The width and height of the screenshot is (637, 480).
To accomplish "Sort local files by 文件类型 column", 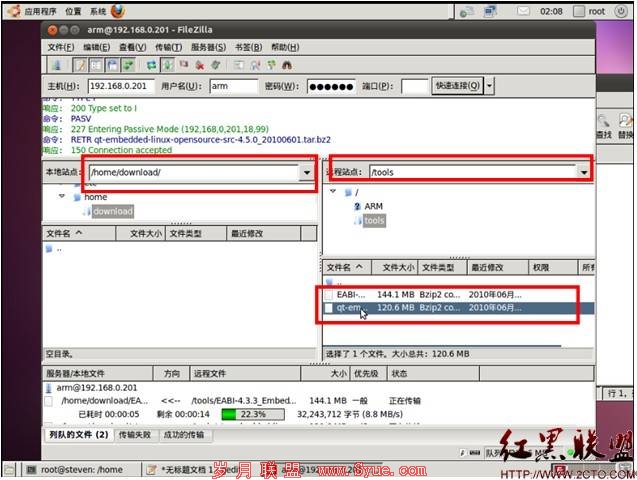I will pos(196,234).
